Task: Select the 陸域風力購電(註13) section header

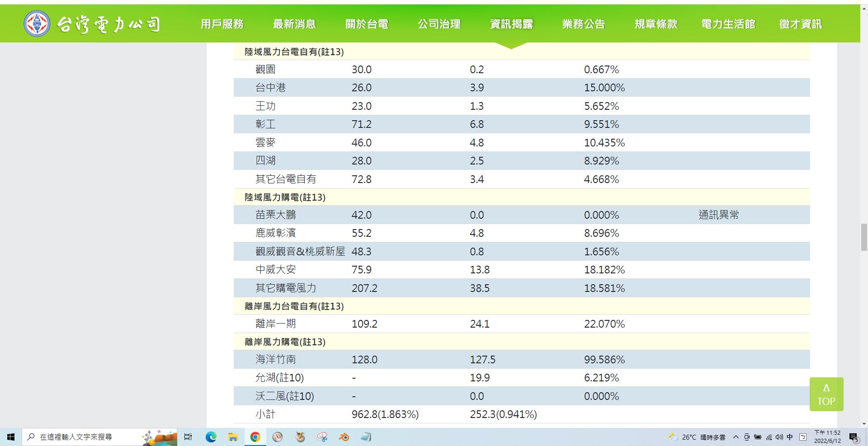Action: point(285,197)
